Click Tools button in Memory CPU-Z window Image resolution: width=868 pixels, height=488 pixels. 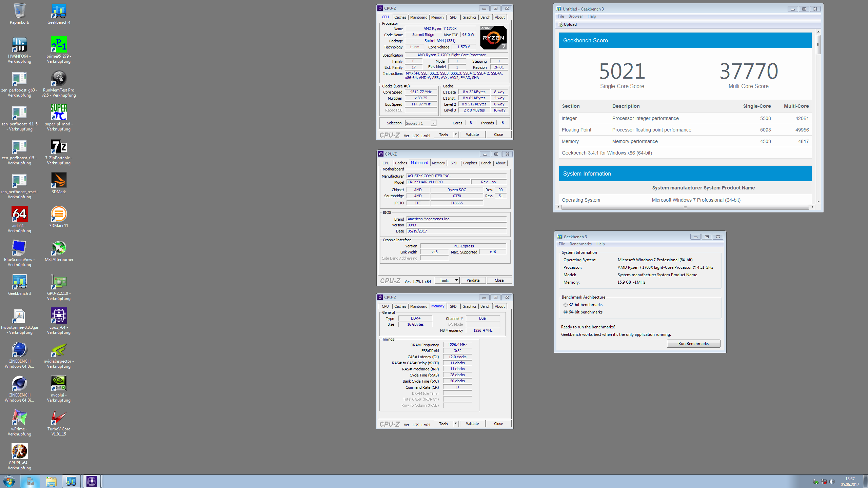443,424
